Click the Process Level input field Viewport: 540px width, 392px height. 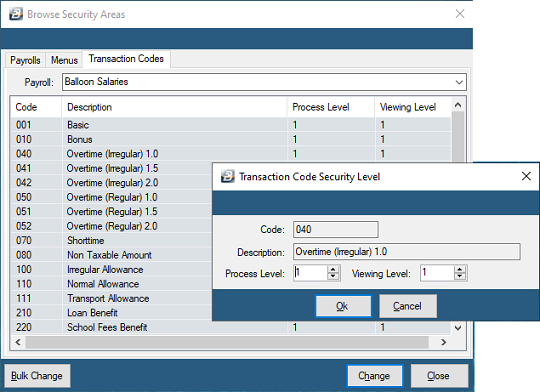click(x=310, y=273)
